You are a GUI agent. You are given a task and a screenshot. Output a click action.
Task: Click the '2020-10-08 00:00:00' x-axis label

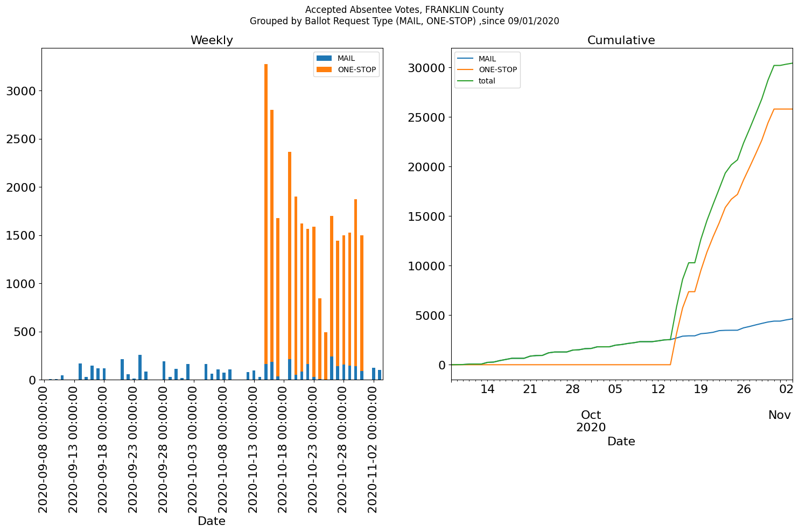coord(223,449)
